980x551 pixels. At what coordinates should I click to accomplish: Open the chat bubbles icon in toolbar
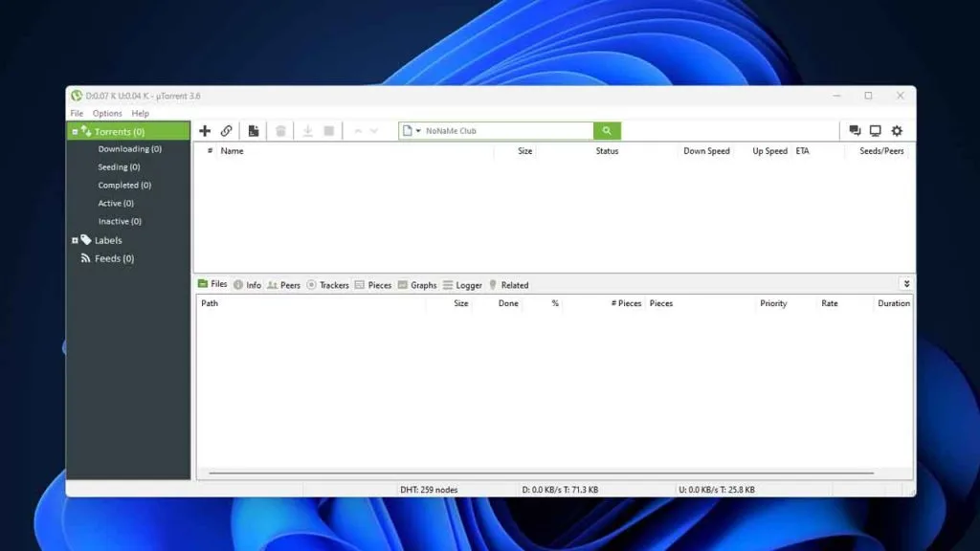[x=855, y=130]
